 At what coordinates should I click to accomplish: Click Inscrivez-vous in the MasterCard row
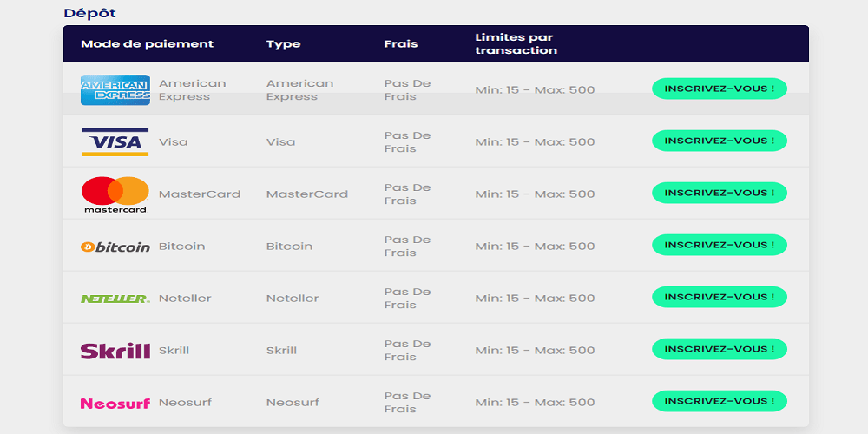[719, 193]
